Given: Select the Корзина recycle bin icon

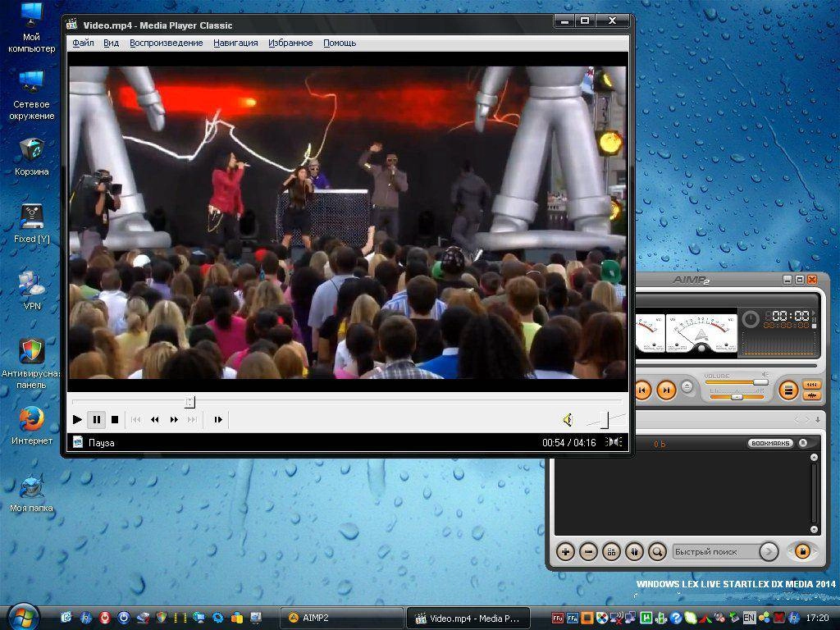Looking at the screenshot, I should [32, 157].
